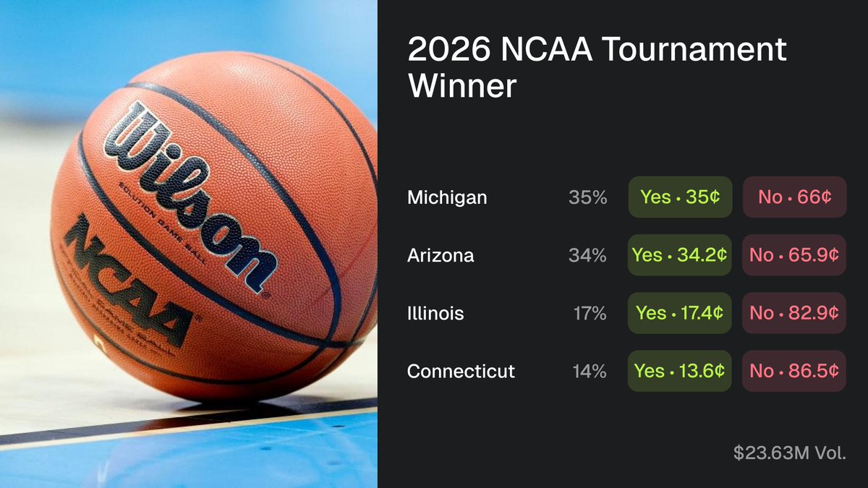Choose Yes 13.6¢ for Connecticut

680,371
